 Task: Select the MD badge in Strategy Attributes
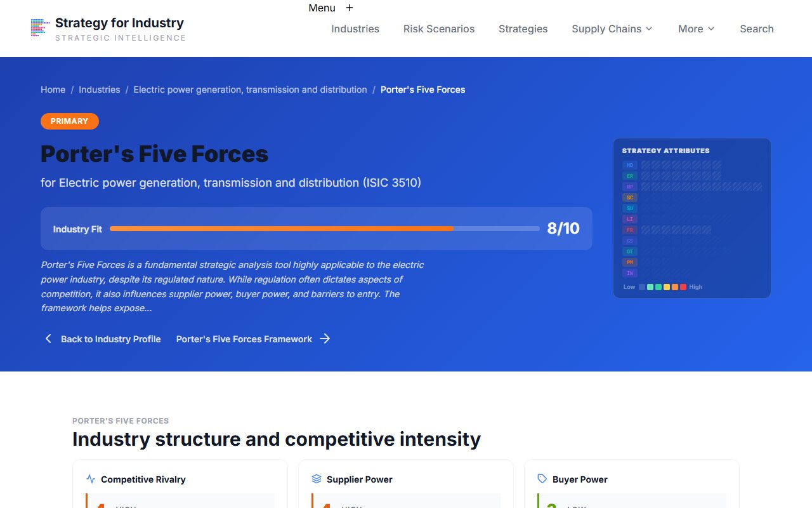[x=630, y=165]
